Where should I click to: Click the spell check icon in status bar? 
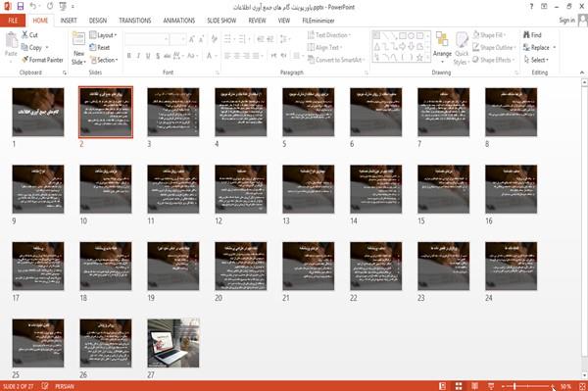45,386
